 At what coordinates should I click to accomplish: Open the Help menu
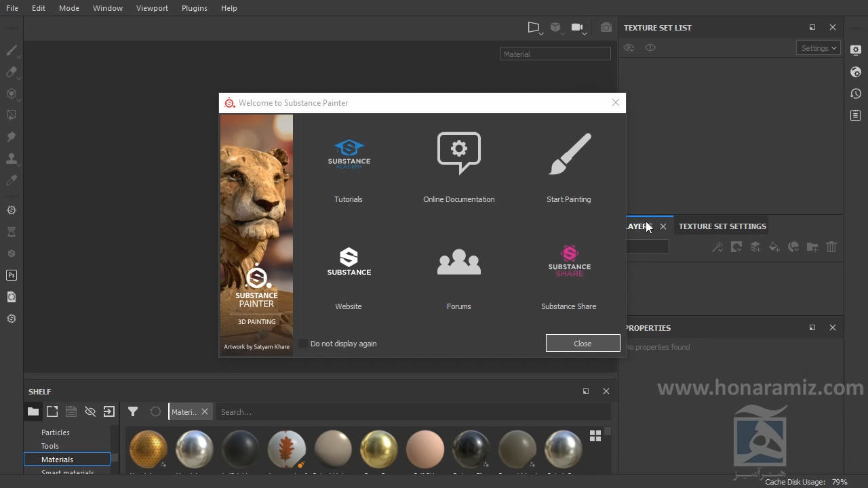(229, 8)
